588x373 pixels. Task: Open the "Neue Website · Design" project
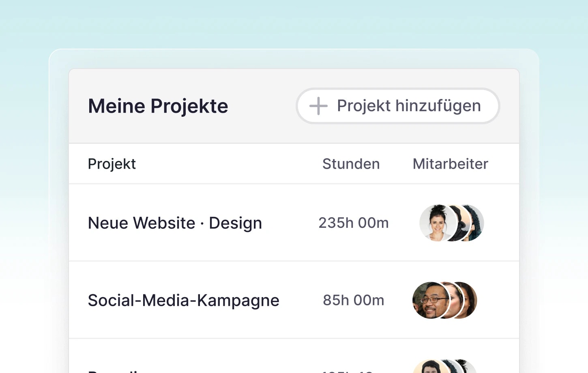coord(175,223)
